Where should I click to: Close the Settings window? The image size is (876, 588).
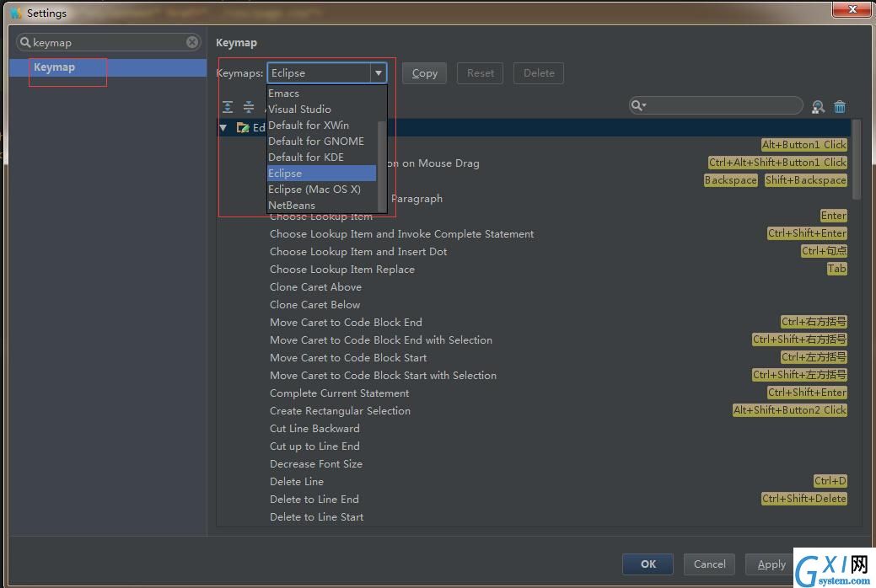[x=852, y=9]
